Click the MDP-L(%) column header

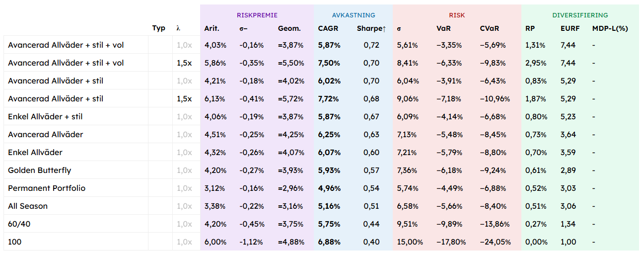[610, 28]
